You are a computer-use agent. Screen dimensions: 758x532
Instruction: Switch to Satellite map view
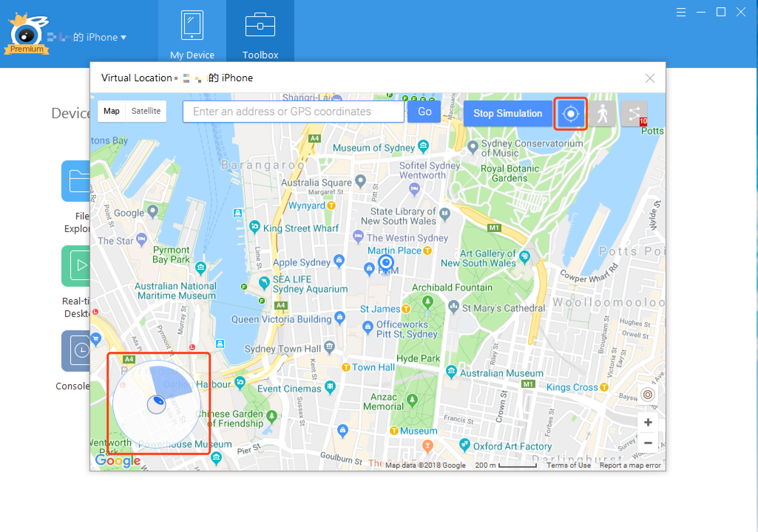point(146,111)
